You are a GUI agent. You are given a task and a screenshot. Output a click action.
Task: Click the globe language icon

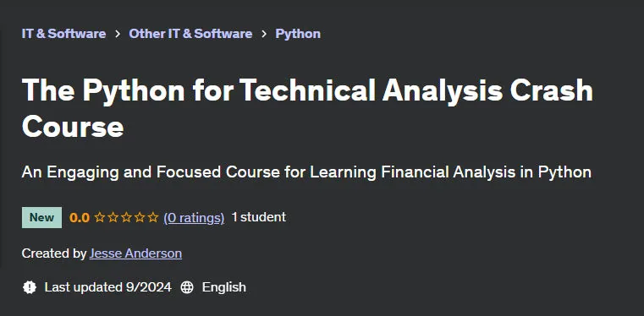(187, 287)
